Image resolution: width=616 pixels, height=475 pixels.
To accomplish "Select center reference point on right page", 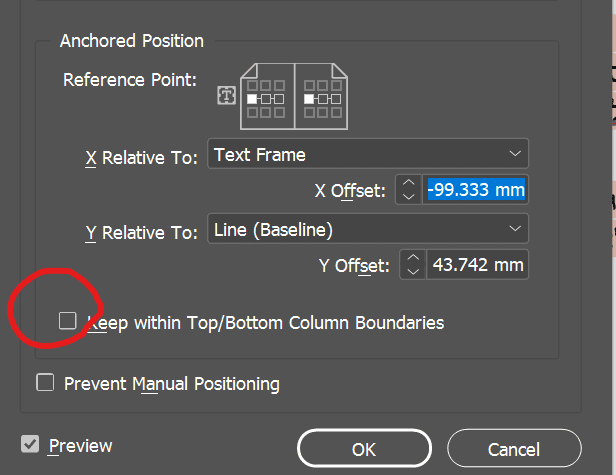I will [324, 99].
